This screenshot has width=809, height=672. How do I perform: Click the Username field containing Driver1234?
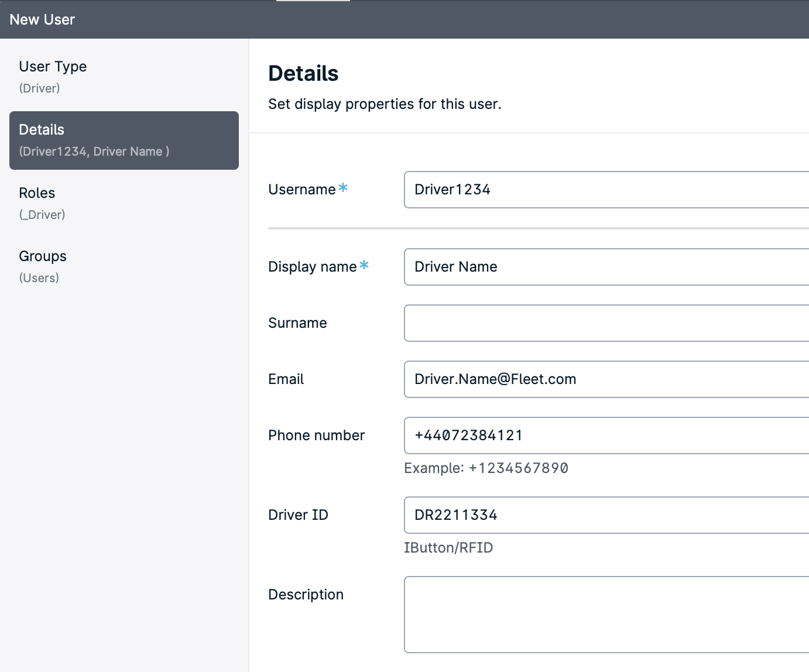coord(606,190)
